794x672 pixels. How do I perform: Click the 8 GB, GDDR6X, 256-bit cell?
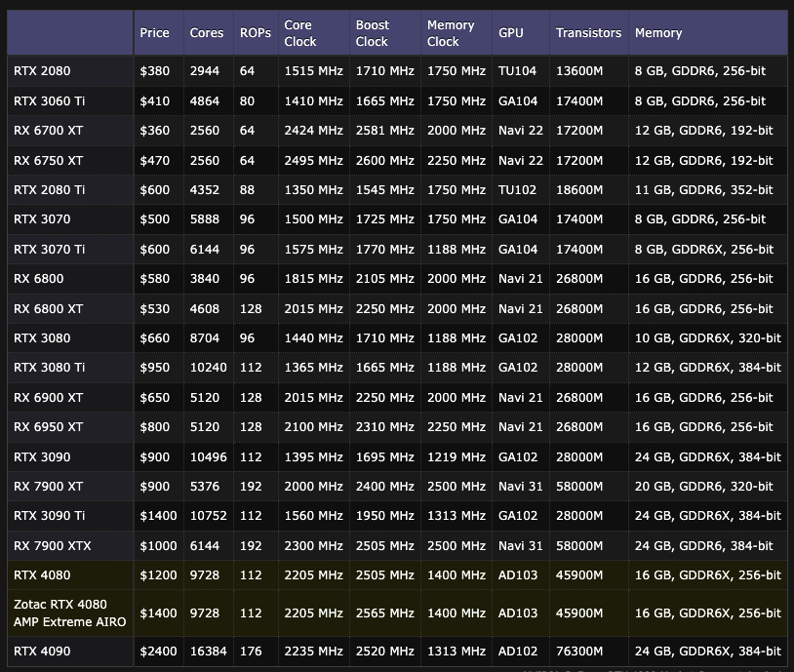tap(704, 249)
